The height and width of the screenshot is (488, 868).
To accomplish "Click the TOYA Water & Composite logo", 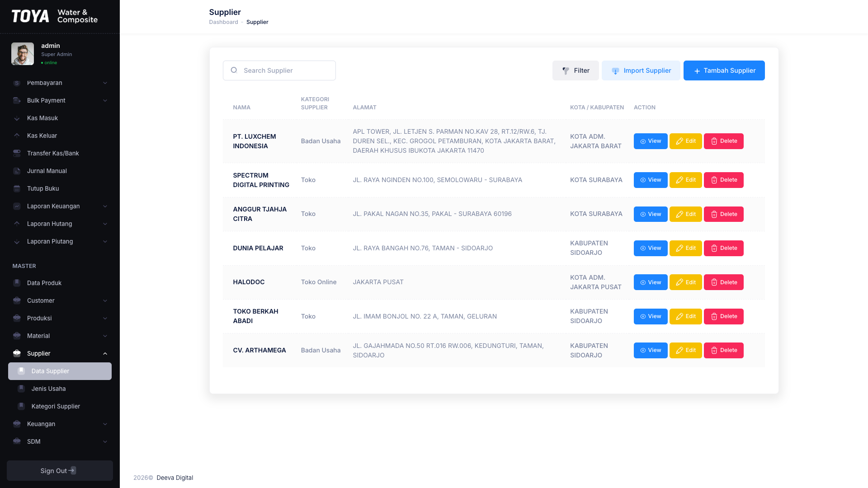I will tap(55, 16).
